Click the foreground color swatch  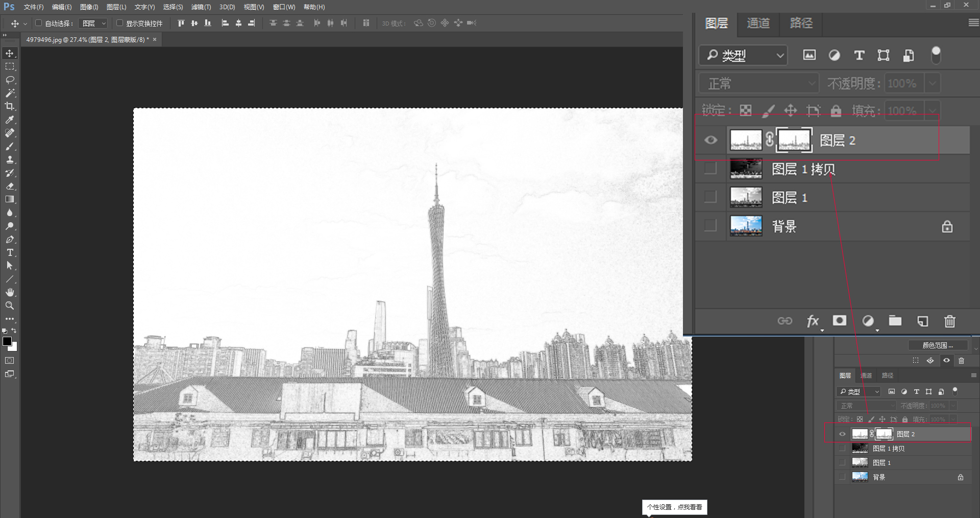pyautogui.click(x=7, y=341)
